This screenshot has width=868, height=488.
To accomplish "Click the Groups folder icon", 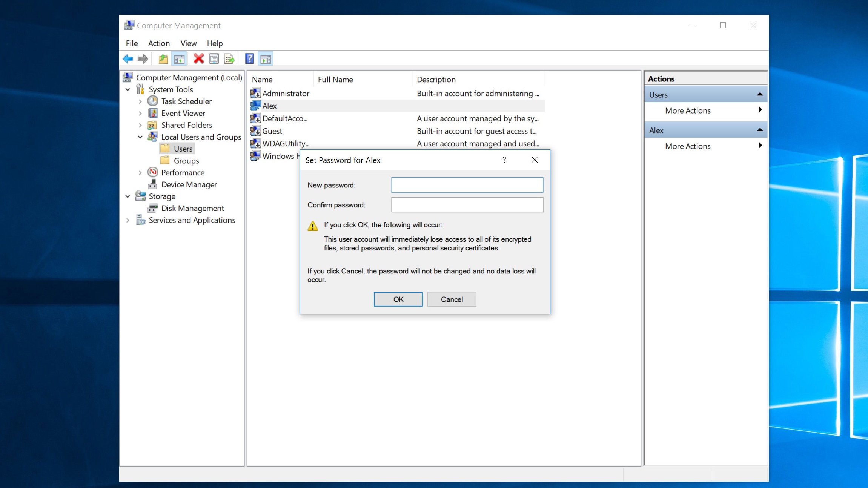I will coord(165,160).
